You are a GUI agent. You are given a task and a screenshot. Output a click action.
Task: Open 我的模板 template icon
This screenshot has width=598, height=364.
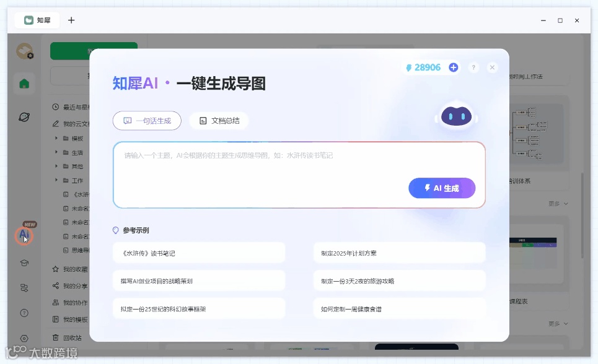pyautogui.click(x=56, y=319)
